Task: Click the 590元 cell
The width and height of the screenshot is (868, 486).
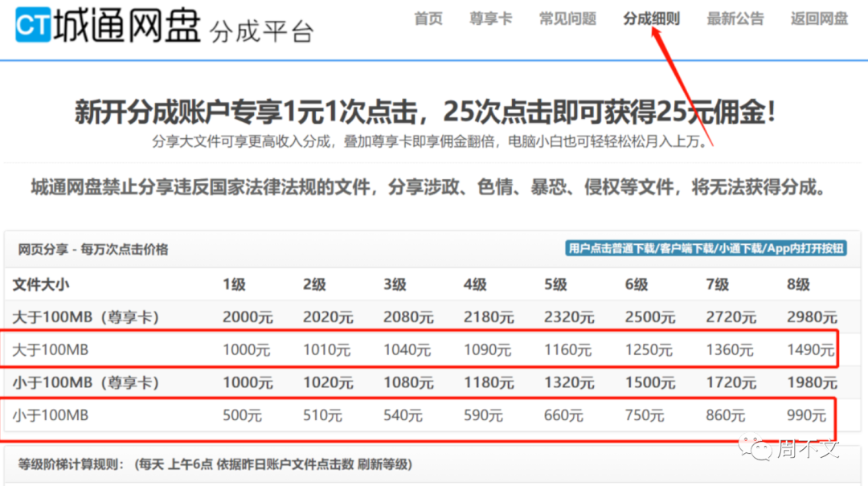Action: (483, 415)
